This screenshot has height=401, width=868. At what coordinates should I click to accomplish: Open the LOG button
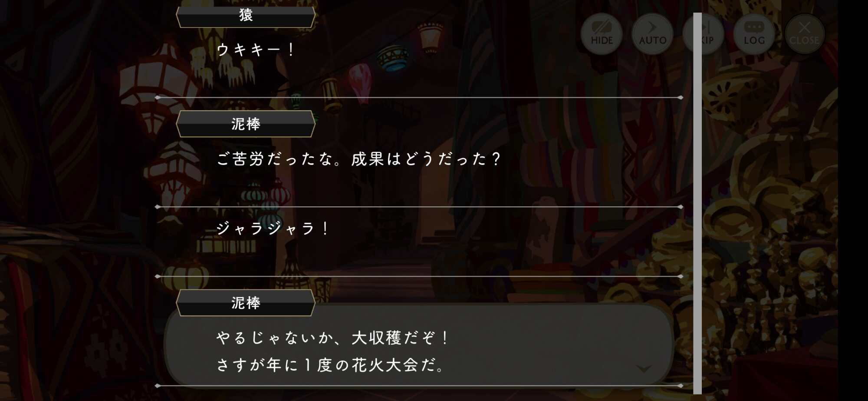tap(754, 33)
